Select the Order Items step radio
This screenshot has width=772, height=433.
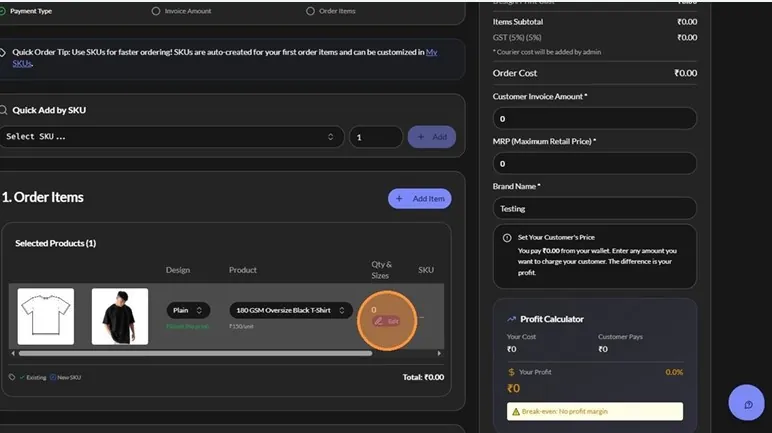pyautogui.click(x=310, y=11)
